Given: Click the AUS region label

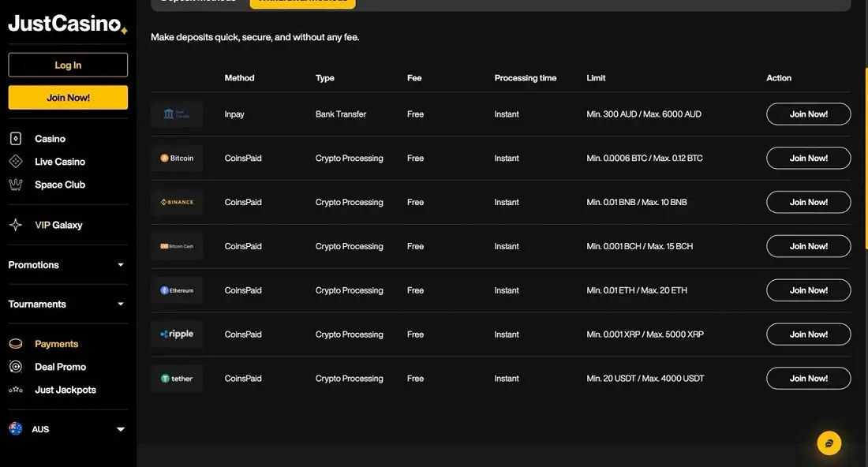Looking at the screenshot, I should coord(40,429).
